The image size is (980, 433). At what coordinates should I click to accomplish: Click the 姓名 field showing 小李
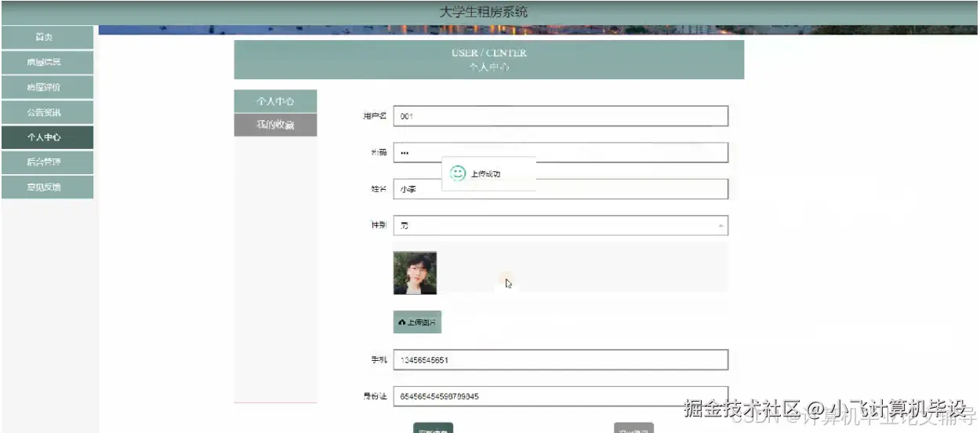click(561, 189)
